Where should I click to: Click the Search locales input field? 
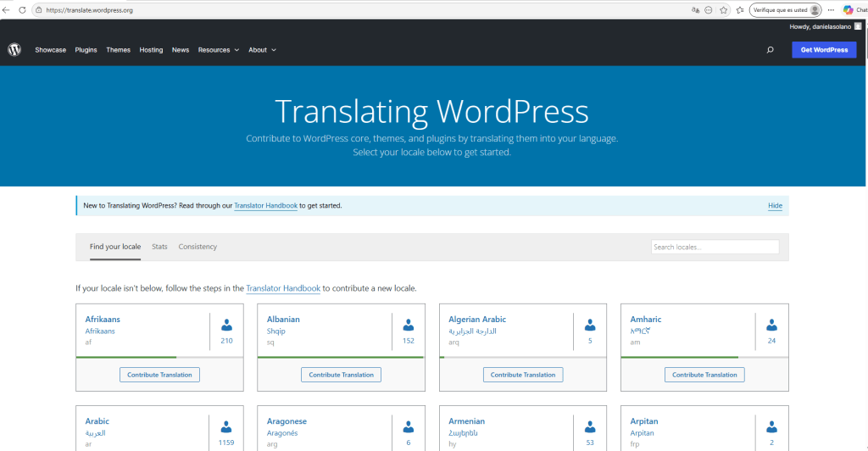click(x=715, y=248)
